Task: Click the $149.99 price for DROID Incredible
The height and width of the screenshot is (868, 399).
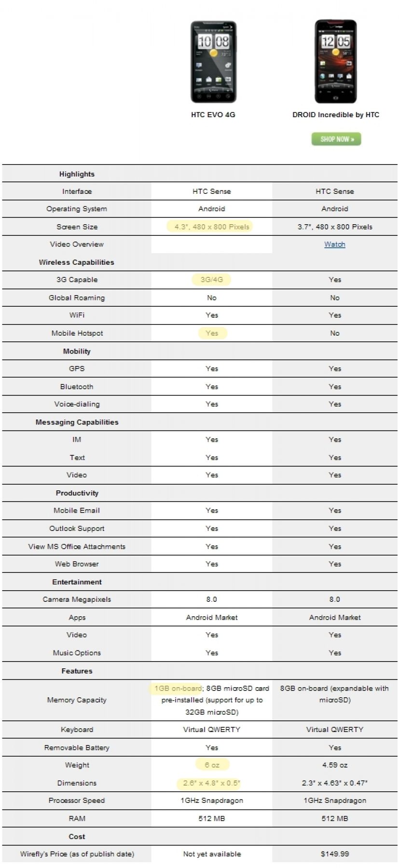Action: pos(334,854)
